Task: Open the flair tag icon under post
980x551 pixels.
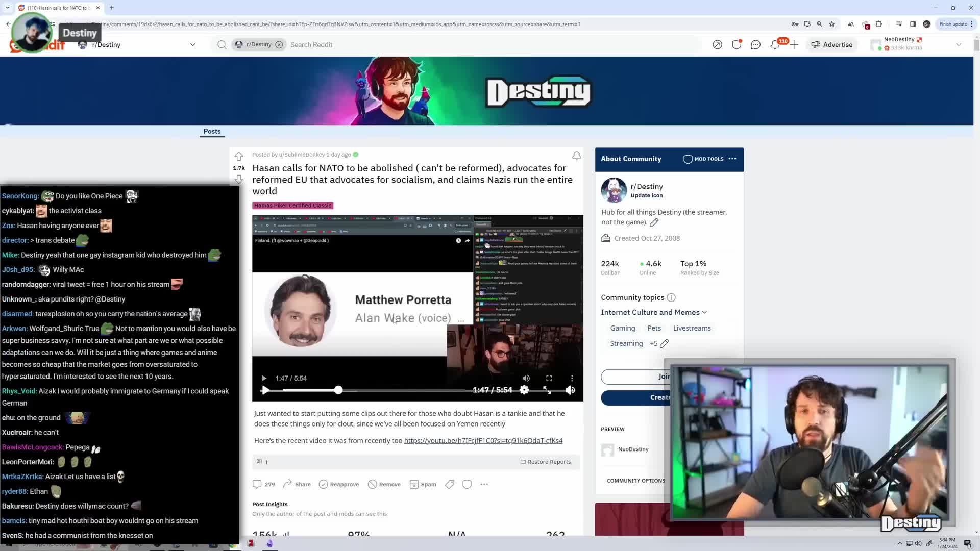Action: [450, 484]
